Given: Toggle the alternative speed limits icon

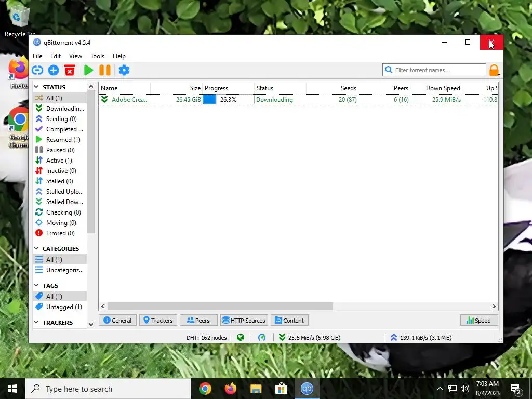Looking at the screenshot, I should [x=262, y=337].
